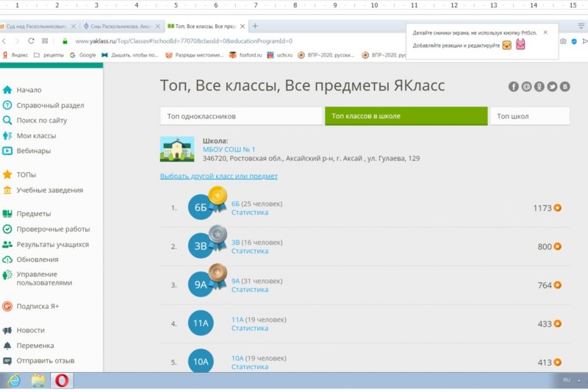Open the 11А class link
Viewport: 588px width, 392px height.
(x=237, y=320)
